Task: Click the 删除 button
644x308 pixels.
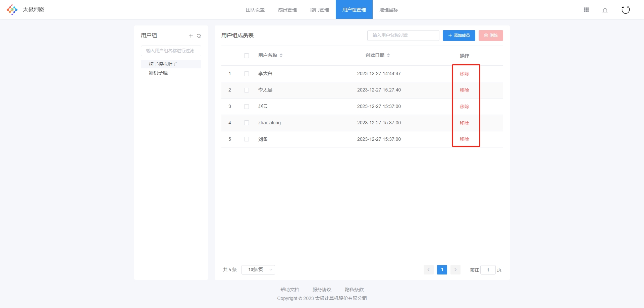Action: click(x=491, y=36)
